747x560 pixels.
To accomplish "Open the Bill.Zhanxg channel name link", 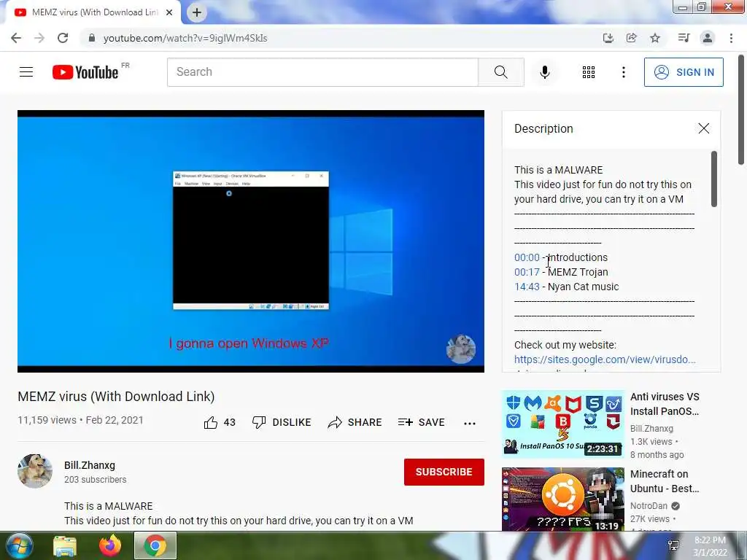I will pos(90,465).
